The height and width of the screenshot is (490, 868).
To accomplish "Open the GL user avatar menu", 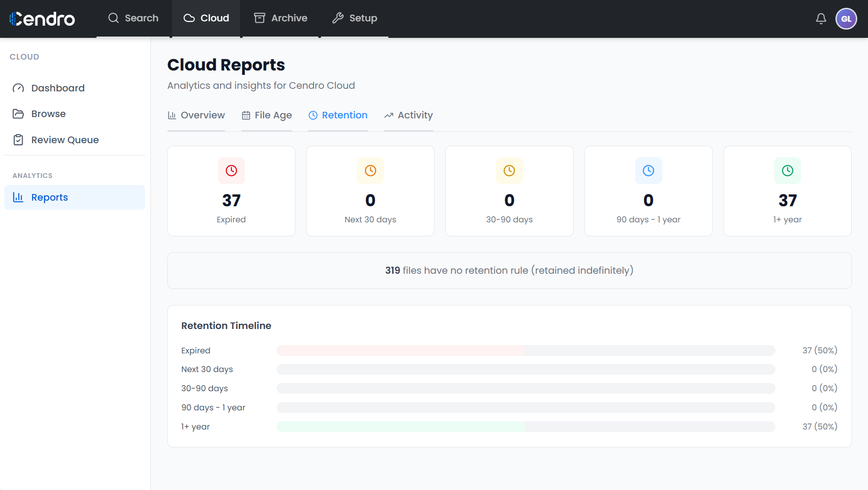I will (x=846, y=19).
